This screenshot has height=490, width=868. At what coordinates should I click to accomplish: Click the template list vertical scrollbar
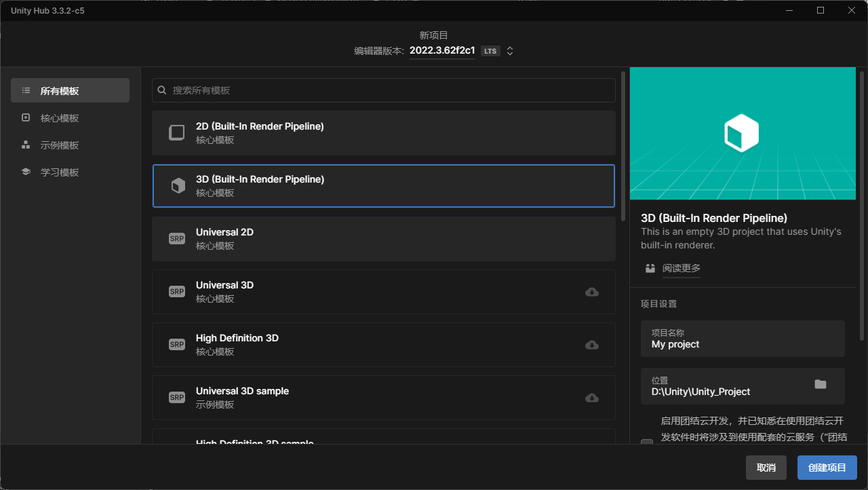[623, 146]
